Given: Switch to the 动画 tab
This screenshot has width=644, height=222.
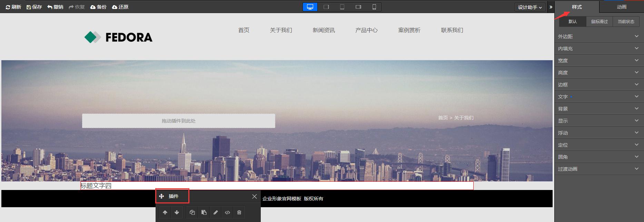Looking at the screenshot, I should 621,7.
